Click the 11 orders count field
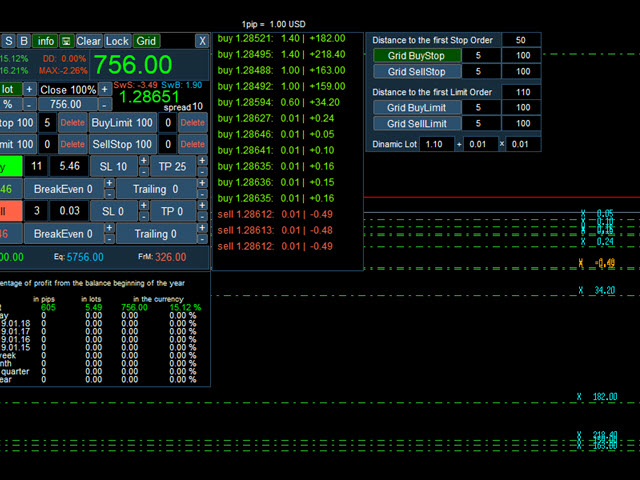 pos(36,166)
